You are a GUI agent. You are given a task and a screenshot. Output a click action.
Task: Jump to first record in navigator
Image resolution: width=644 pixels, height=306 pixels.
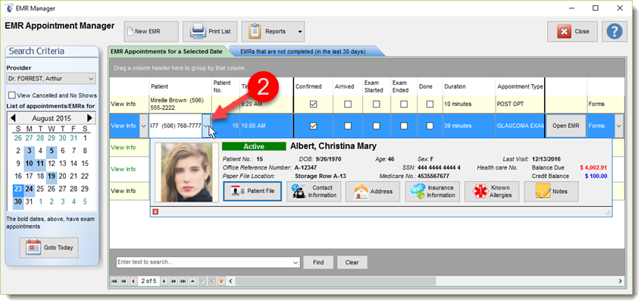click(x=114, y=281)
